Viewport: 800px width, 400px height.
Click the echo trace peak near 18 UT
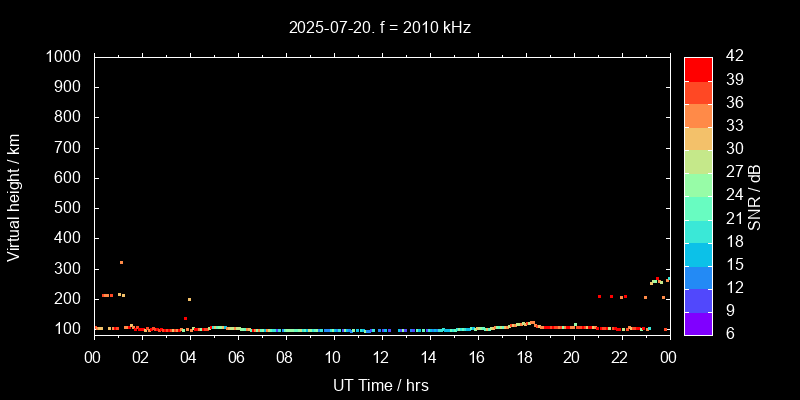tap(531, 322)
